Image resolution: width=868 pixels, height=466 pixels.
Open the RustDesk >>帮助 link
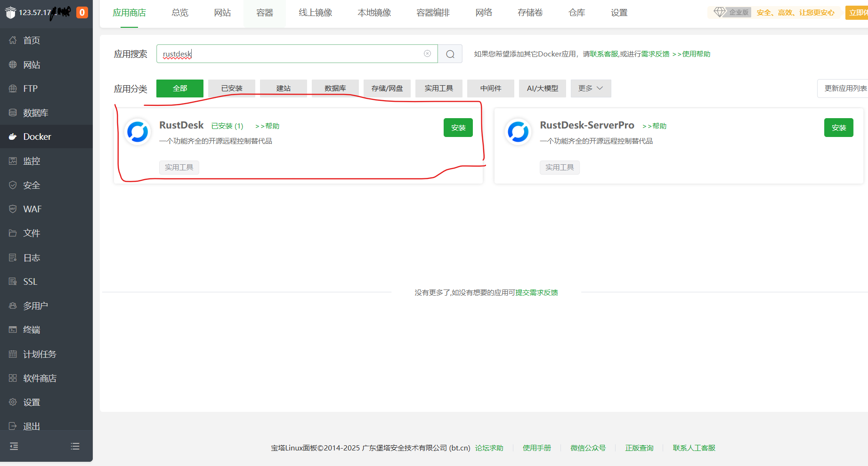click(x=268, y=126)
